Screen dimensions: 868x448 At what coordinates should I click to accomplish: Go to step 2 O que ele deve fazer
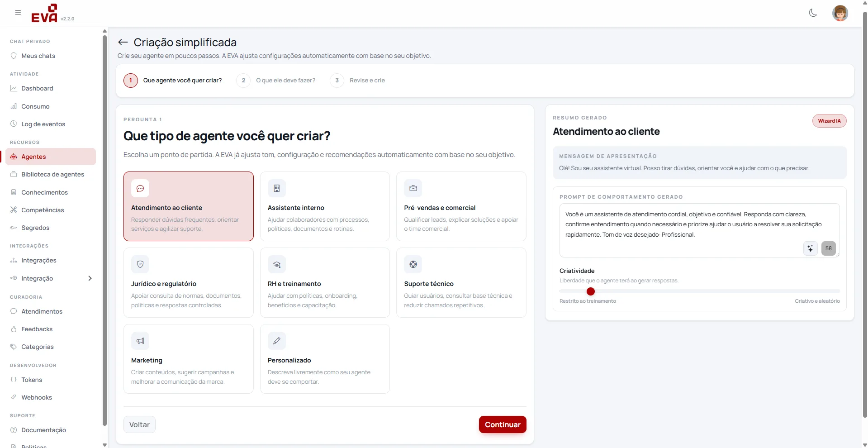point(276,81)
